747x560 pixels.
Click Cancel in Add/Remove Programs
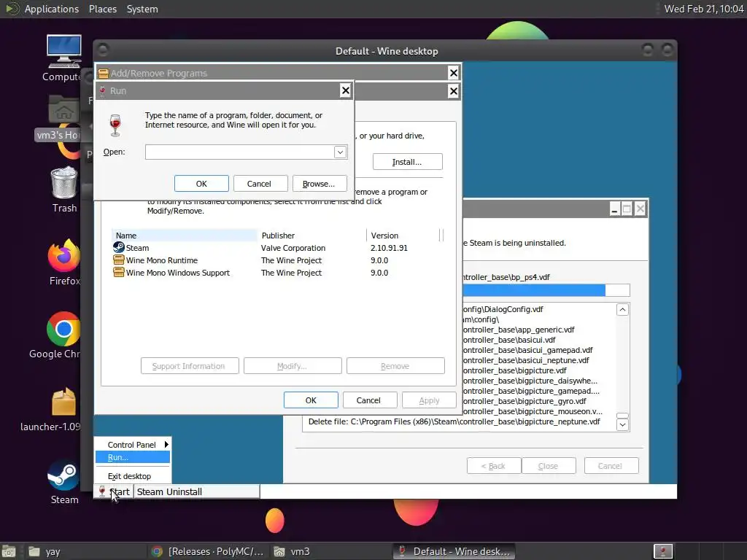(368, 400)
